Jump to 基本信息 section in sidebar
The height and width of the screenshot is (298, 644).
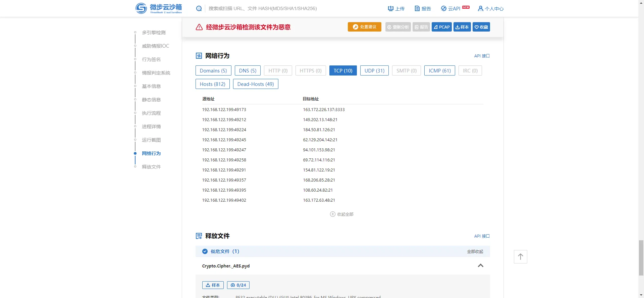[151, 86]
